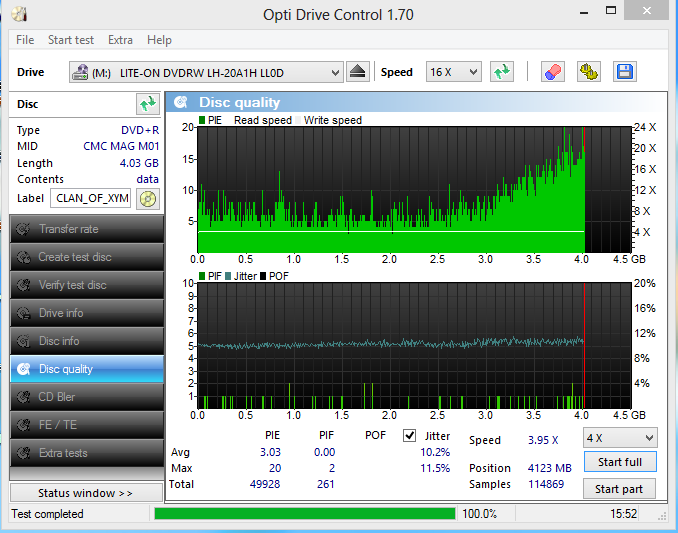Viewport: 678px width, 533px height.
Task: Click the drive icon in drive selector
Action: tap(80, 72)
